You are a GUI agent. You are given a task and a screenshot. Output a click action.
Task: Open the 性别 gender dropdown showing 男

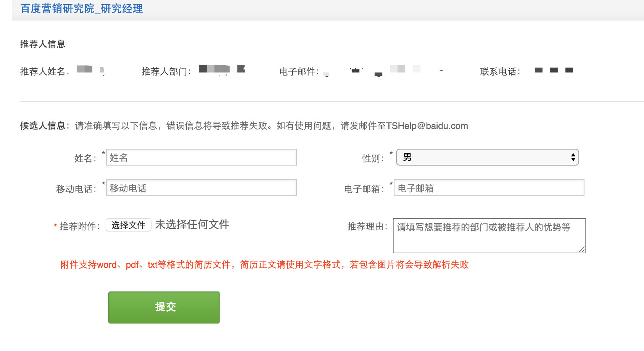pyautogui.click(x=488, y=157)
